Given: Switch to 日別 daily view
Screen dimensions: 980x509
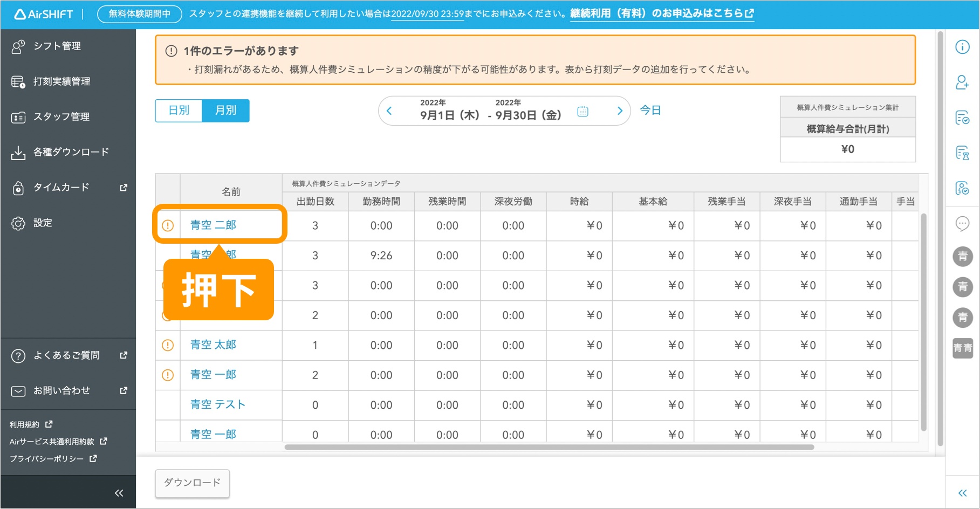Looking at the screenshot, I should click(179, 111).
